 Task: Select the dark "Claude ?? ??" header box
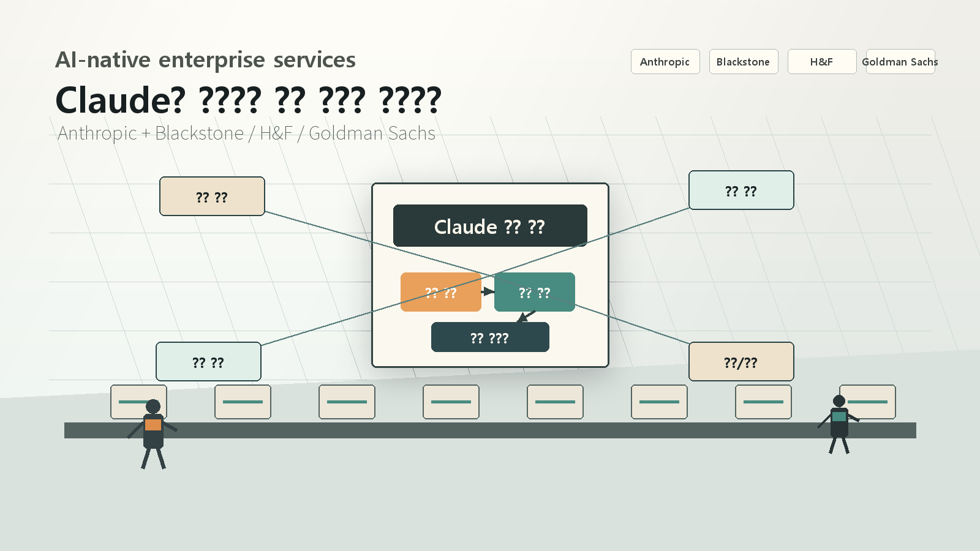click(490, 226)
